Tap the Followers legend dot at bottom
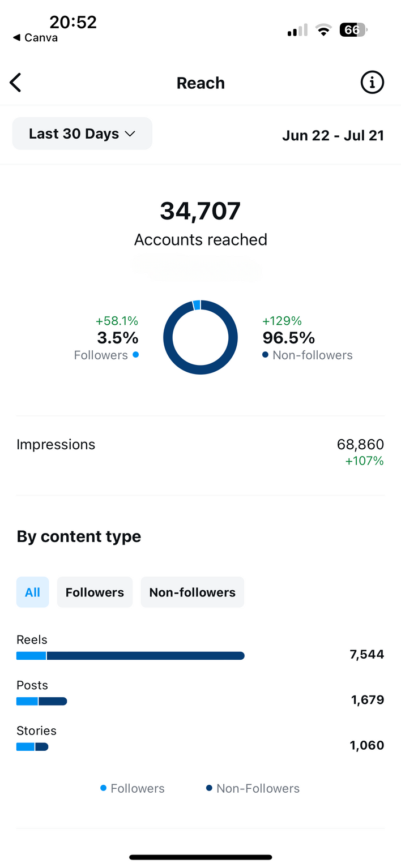 (104, 788)
